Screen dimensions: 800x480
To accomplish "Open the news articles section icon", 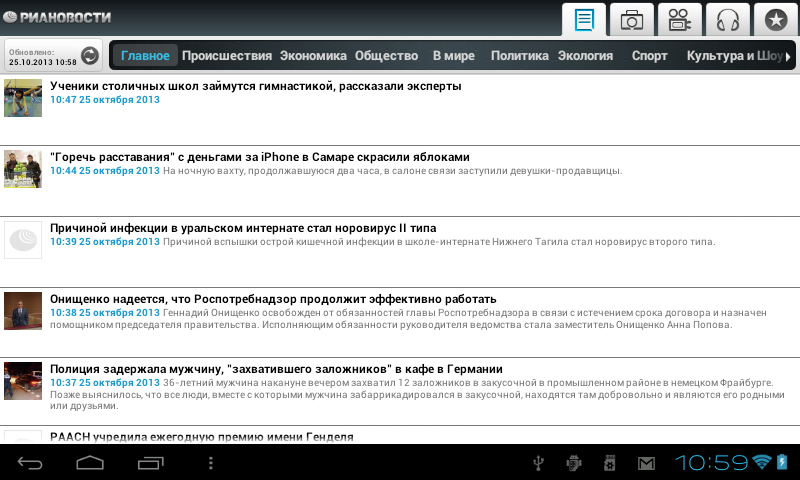I will [x=585, y=19].
